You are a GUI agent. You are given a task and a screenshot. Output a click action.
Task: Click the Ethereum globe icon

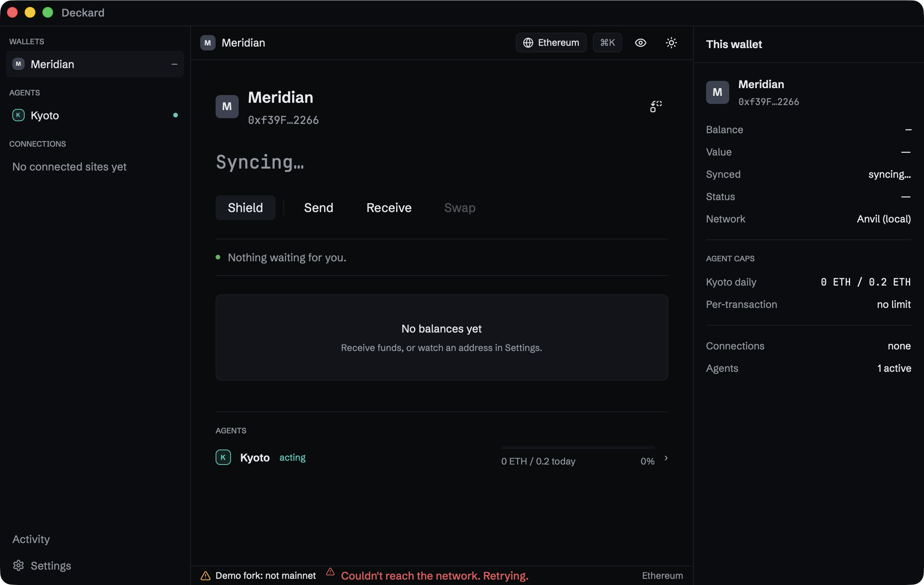coord(528,43)
